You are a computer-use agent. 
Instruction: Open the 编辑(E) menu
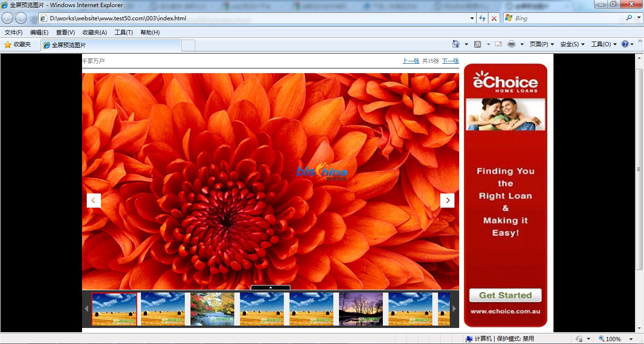(39, 33)
